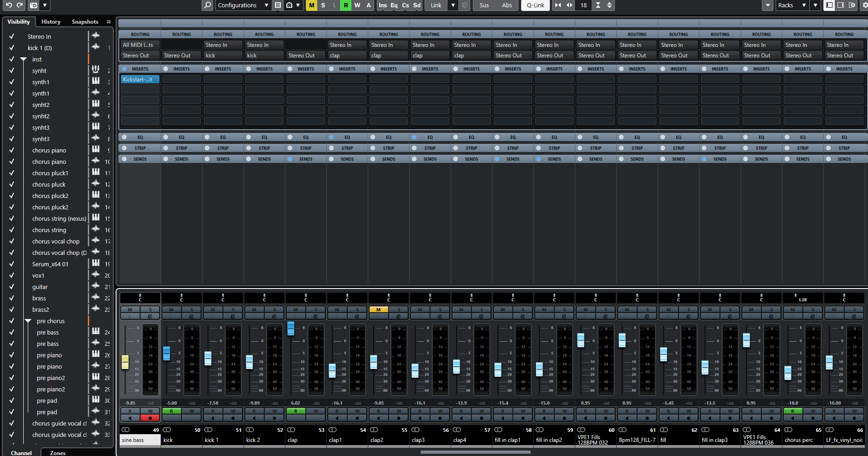
Task: Click the Redo arrow icon
Action: point(20,5)
